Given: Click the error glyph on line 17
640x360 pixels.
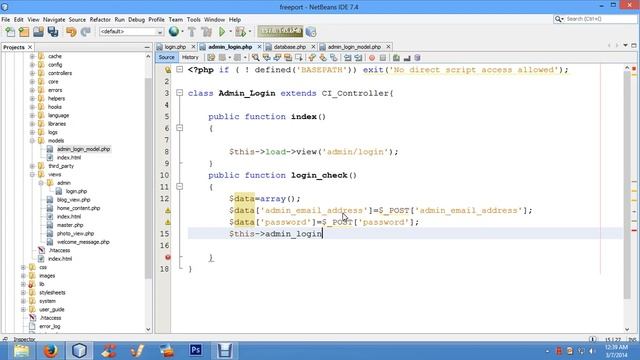Looking at the screenshot, I should point(168,257).
